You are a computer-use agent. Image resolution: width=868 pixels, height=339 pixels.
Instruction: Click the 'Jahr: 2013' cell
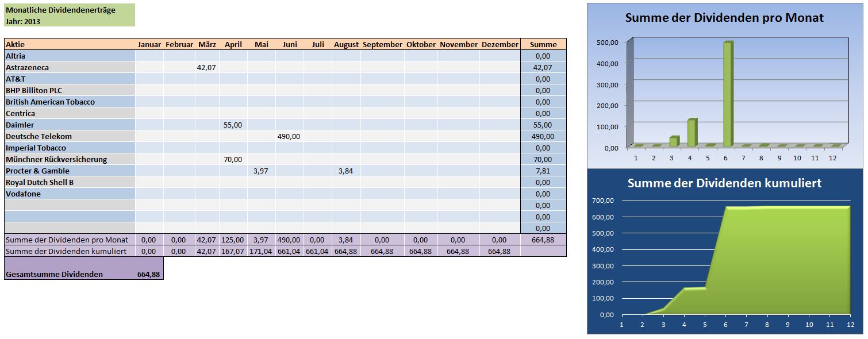pos(70,21)
